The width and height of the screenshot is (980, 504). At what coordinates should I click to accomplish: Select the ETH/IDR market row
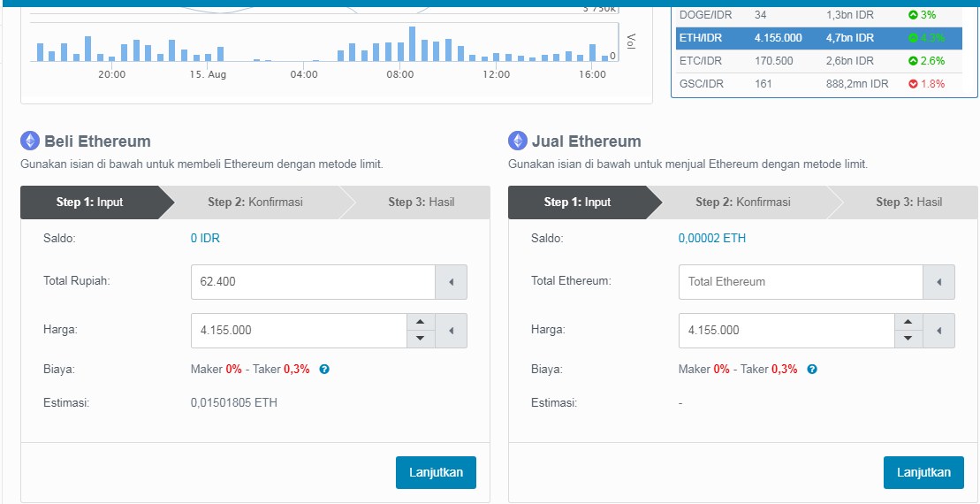point(819,38)
